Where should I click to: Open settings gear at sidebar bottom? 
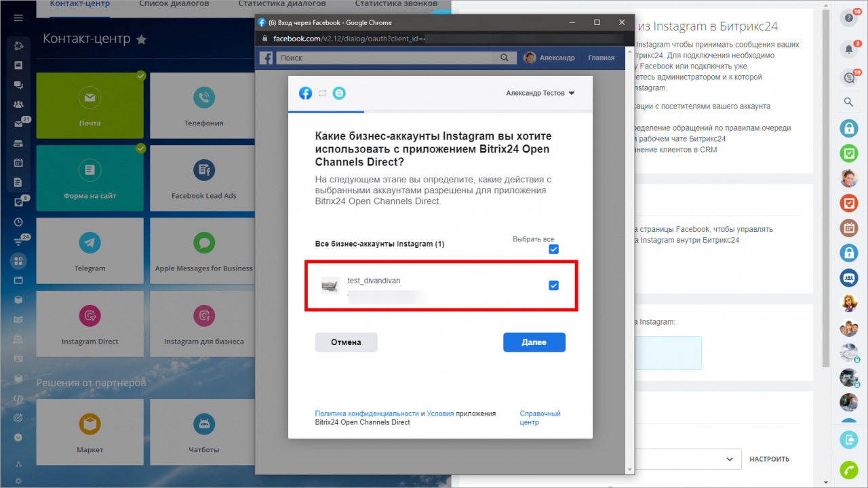(x=18, y=481)
